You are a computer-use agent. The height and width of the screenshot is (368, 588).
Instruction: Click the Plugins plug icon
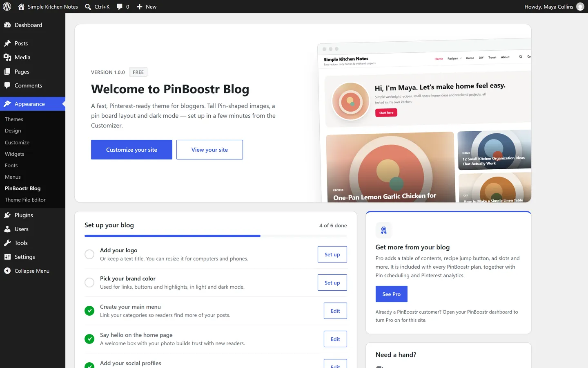pyautogui.click(x=7, y=215)
